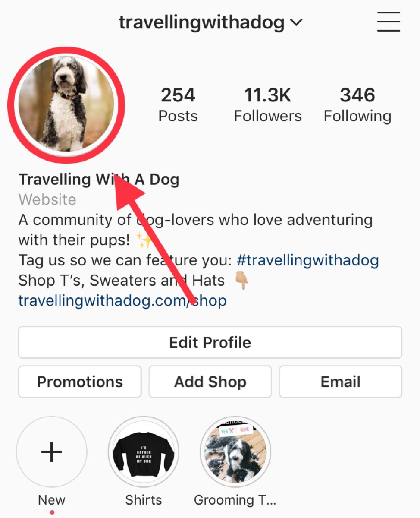Screen dimensions: 420x518
Task: Click the pointing-down hand emoji
Action: click(x=241, y=281)
